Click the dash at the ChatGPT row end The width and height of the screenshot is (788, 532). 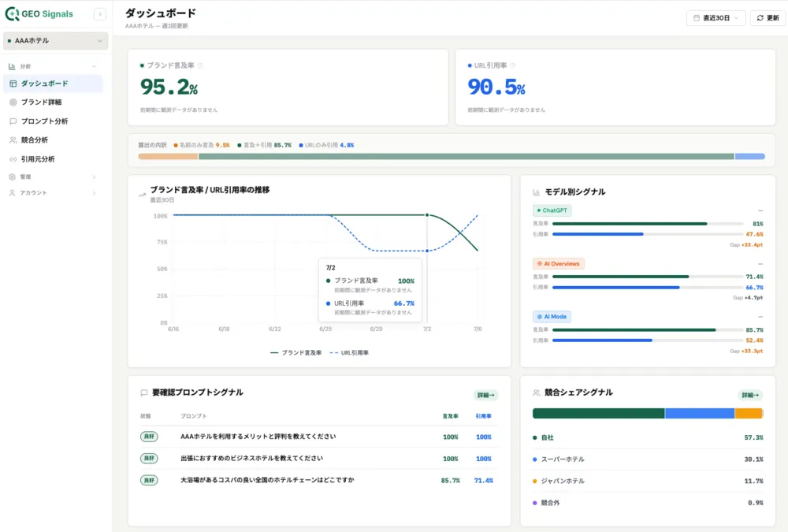(x=760, y=210)
